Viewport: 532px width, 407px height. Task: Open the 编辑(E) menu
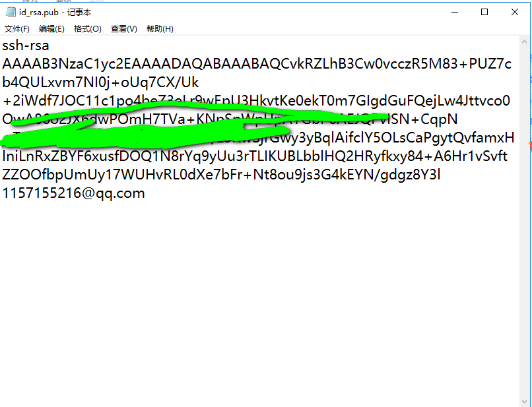51,29
